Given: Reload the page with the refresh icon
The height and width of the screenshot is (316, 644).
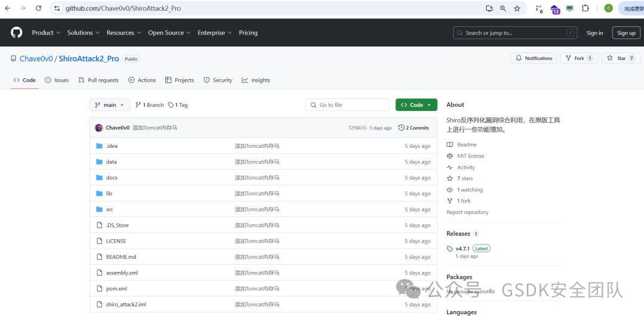Looking at the screenshot, I should click(x=38, y=8).
